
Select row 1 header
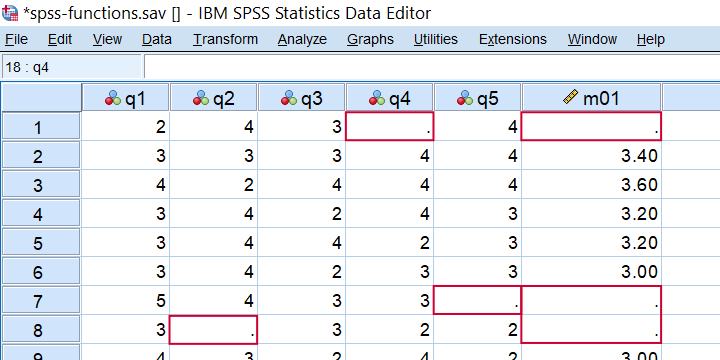[x=41, y=126]
